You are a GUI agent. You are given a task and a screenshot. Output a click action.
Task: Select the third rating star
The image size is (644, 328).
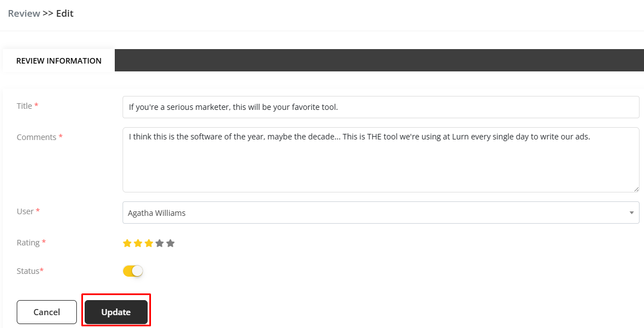click(x=149, y=243)
